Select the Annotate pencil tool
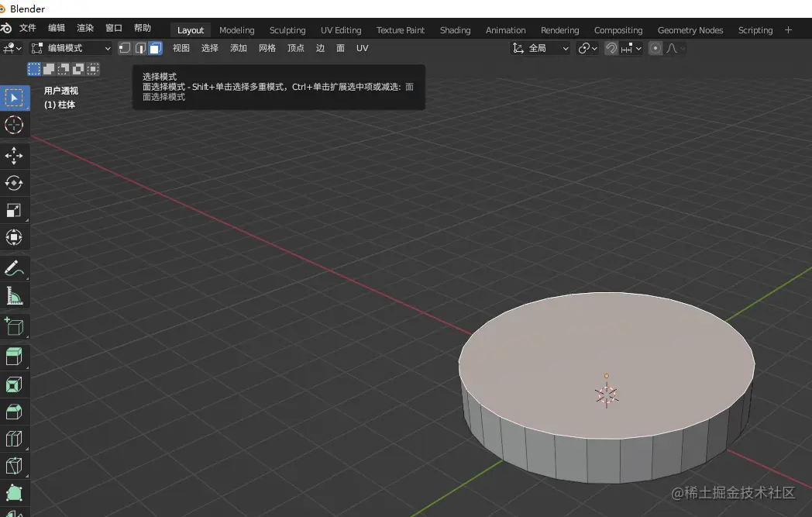 coord(14,268)
